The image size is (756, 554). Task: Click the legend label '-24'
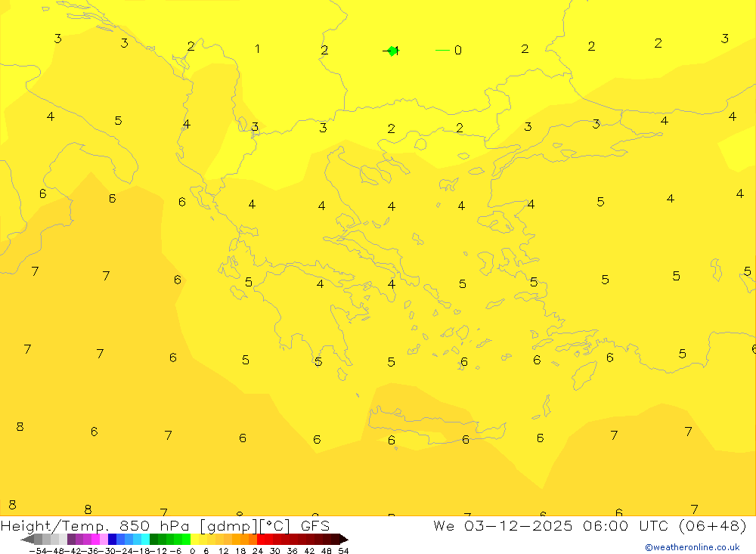125,551
